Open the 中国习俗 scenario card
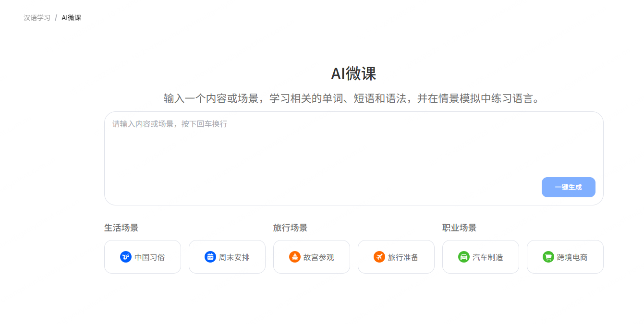 143,257
